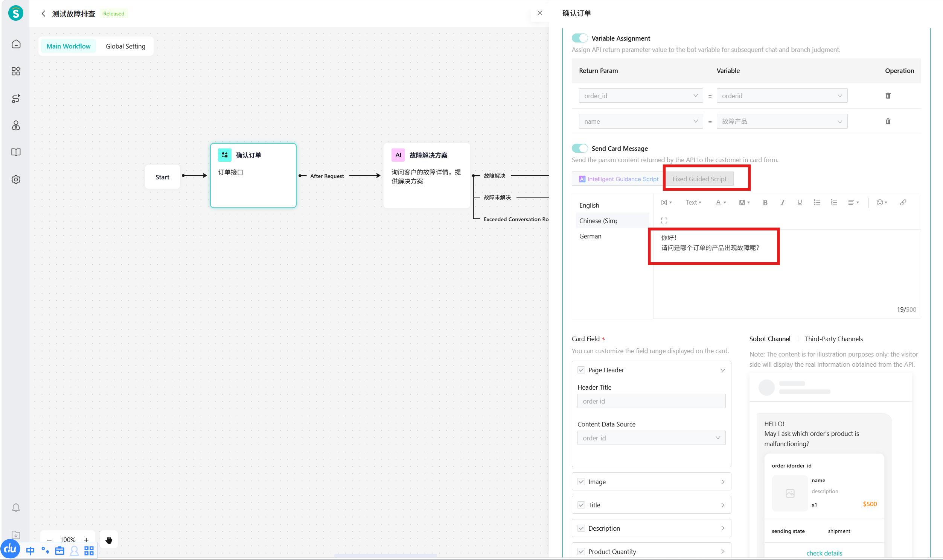Open the font color picker
This screenshot has width=943, height=560.
pos(721,203)
